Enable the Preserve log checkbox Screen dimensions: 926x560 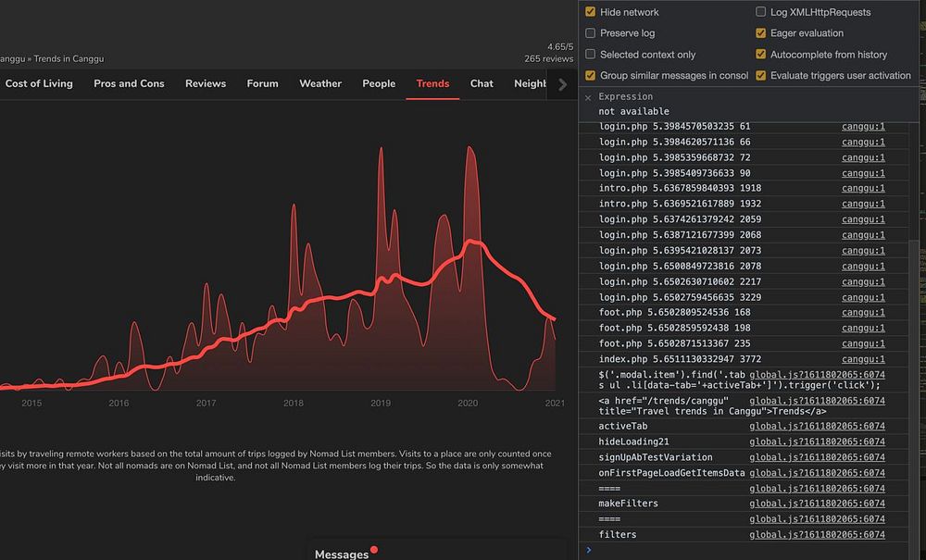[591, 33]
